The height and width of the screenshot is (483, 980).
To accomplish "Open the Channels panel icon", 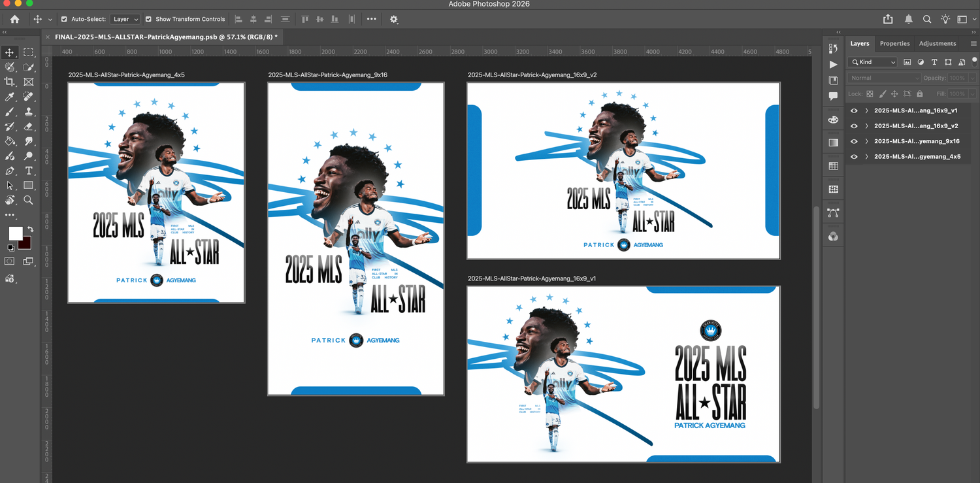I will coord(833,237).
